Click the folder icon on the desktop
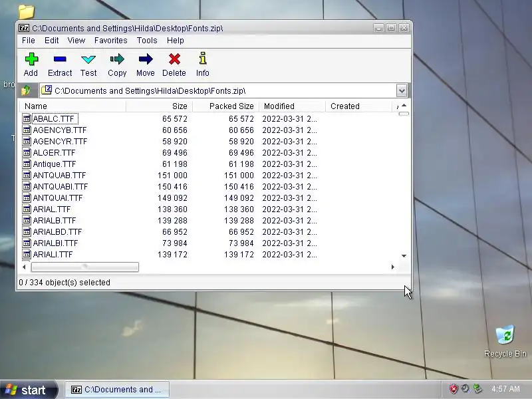Viewport: 532px width, 399px height. tap(27, 11)
